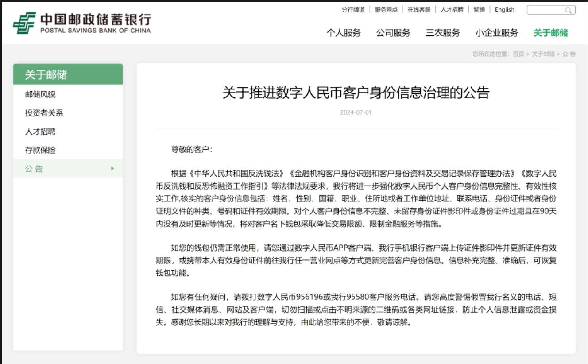The height and width of the screenshot is (364, 588).
Task: Open 服务网点 top link
Action: [x=386, y=10]
